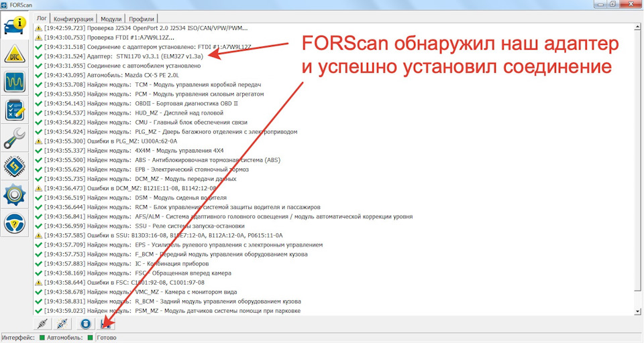Open the Settings gear section
Image resolution: width=644 pixels, height=343 pixels.
15,196
